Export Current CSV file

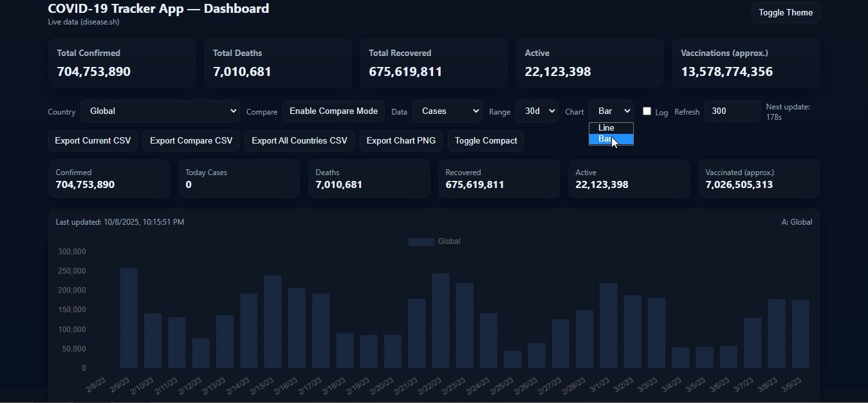[x=93, y=141]
